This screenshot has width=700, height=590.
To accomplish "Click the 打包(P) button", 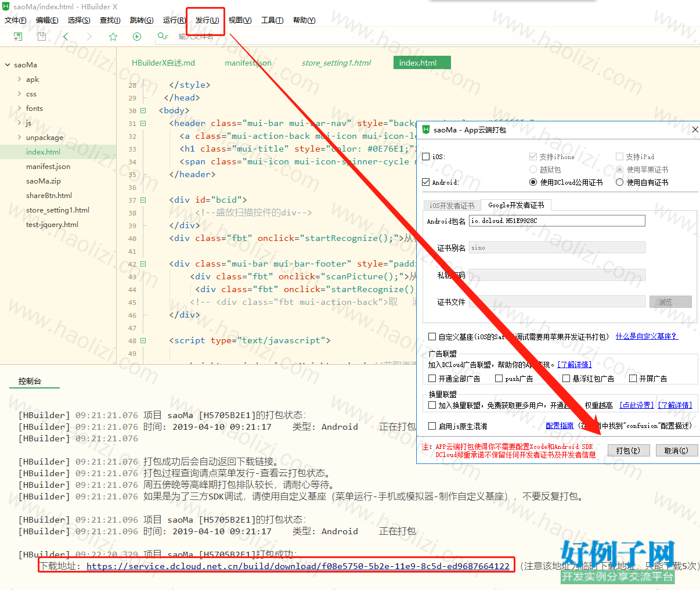I will click(x=628, y=451).
